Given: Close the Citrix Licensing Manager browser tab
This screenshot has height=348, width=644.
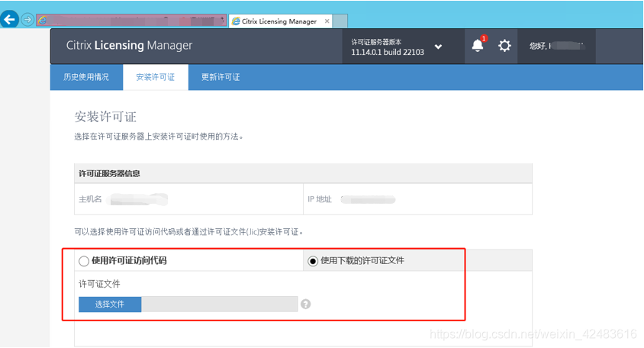Looking at the screenshot, I should (x=327, y=21).
